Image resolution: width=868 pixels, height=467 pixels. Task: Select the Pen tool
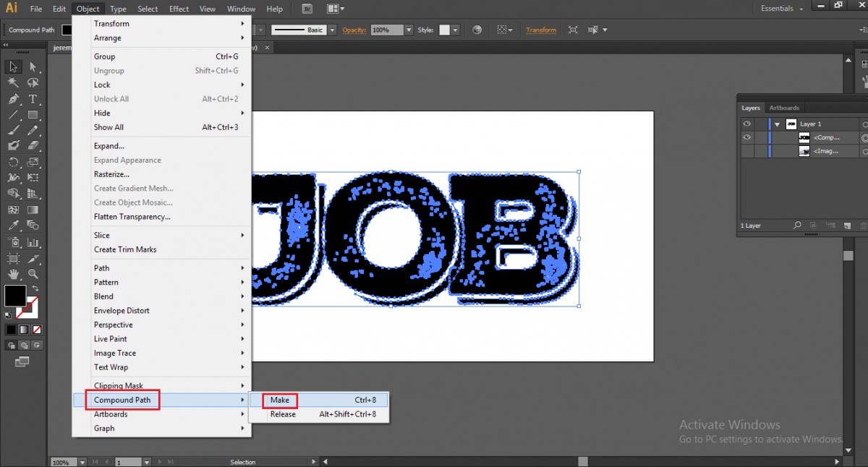coord(12,98)
